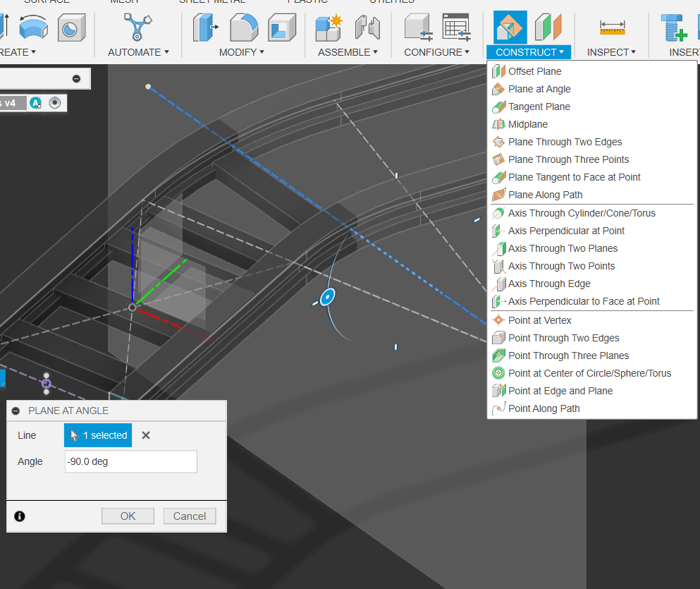Click the Midplane toolbar icon
The width and height of the screenshot is (700, 589).
pos(548,28)
